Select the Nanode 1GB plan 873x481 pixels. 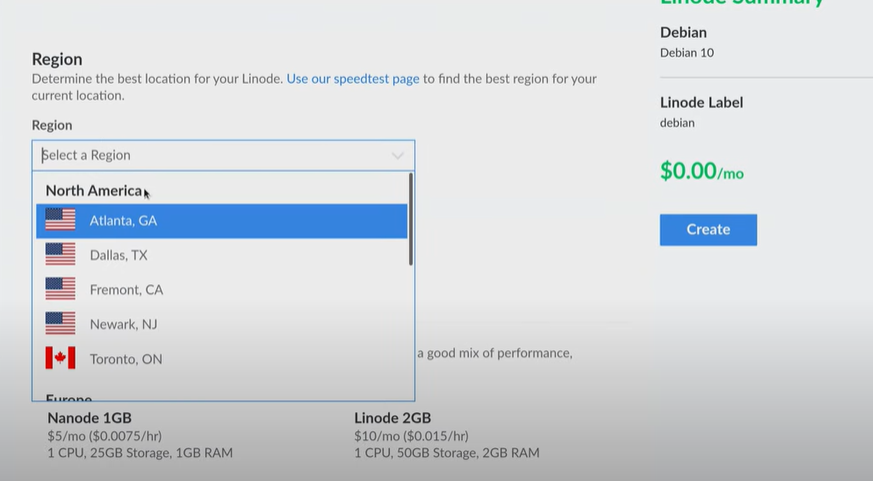(x=140, y=435)
